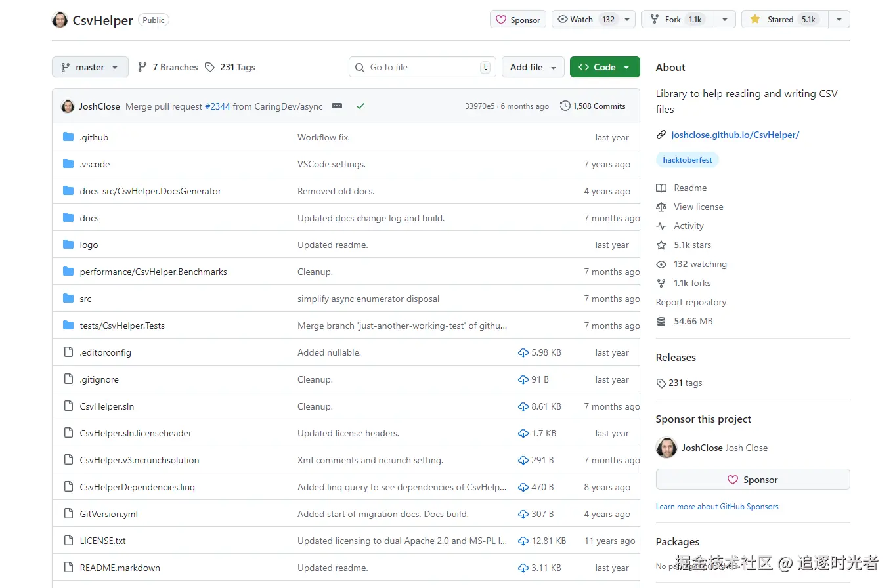This screenshot has width=895, height=588.
Task: Click the clock icon for 1,508 Commits
Action: [565, 106]
